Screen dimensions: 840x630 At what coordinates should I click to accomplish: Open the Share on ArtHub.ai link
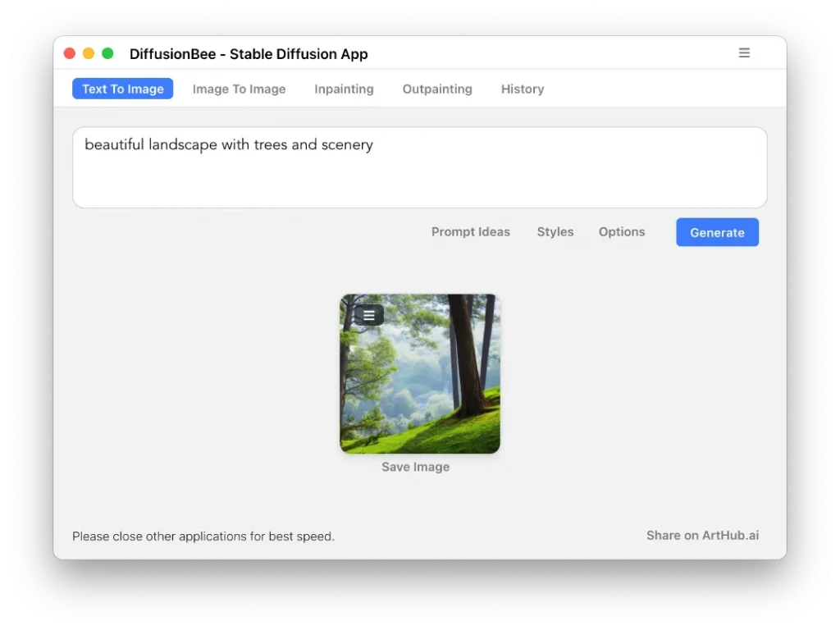click(702, 536)
